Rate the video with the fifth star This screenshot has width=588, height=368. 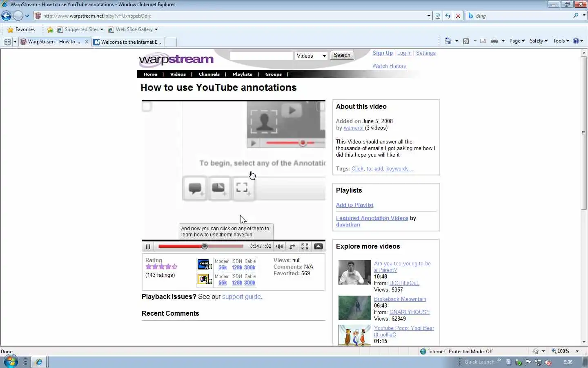175,267
